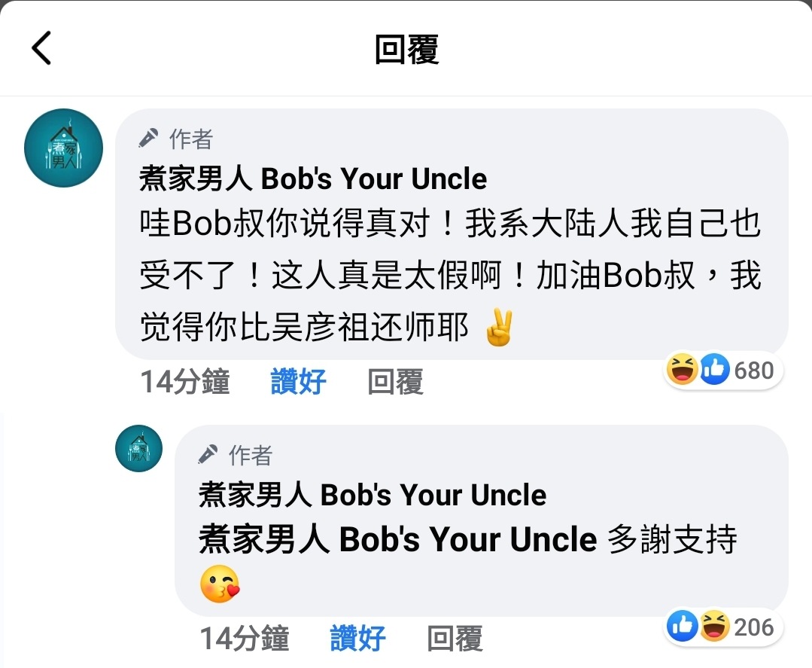Image resolution: width=812 pixels, height=668 pixels.
Task: Open the tagged 煮家男人 Bob's Your Uncle mention before 多謝支持
Action: 397,539
